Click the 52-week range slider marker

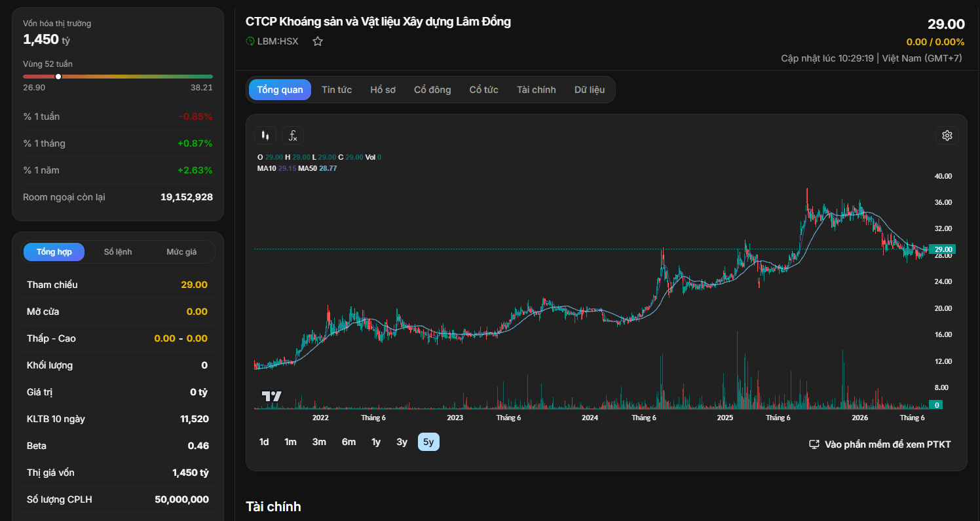(58, 77)
